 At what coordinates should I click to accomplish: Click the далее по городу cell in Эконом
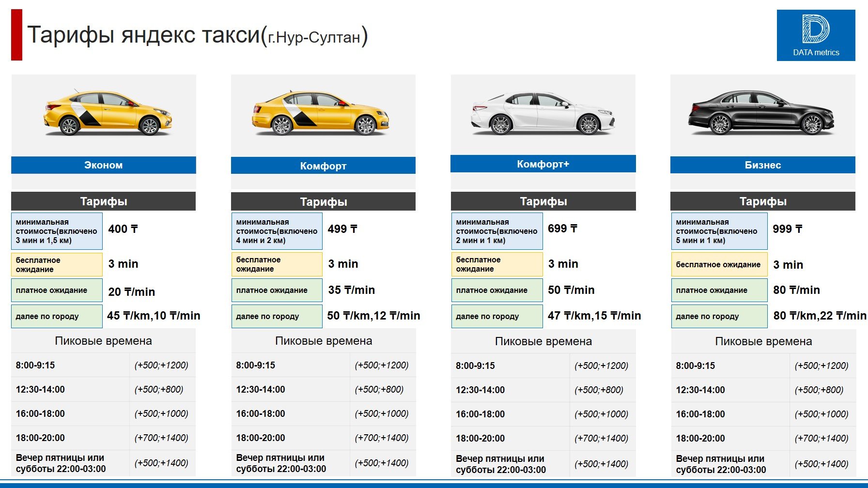[57, 316]
